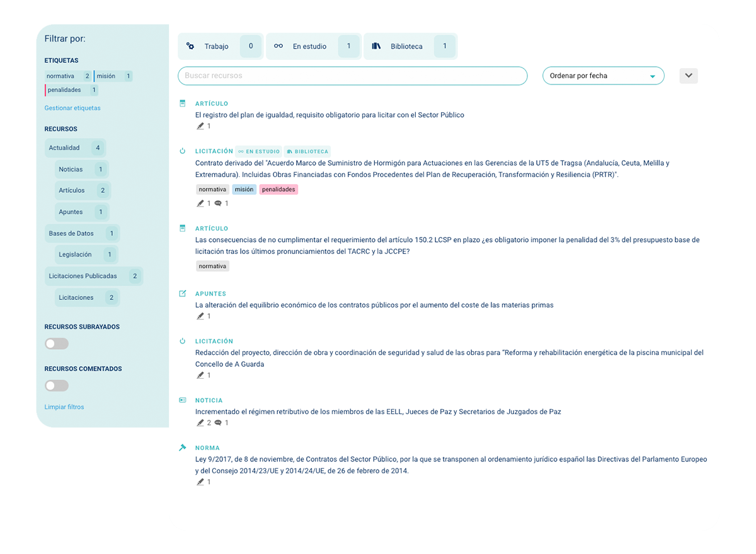Screen dimensions: 756x554
Task: Select Artículos resource filter
Action: coord(83,190)
